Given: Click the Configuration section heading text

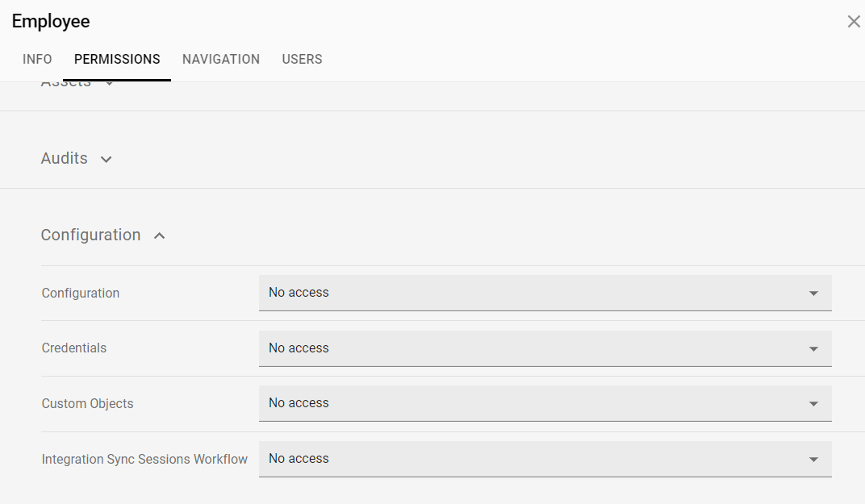Looking at the screenshot, I should pos(90,235).
